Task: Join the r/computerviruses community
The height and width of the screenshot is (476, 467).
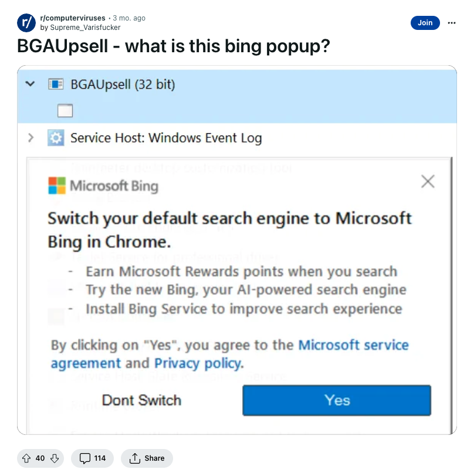Action: 425,23
